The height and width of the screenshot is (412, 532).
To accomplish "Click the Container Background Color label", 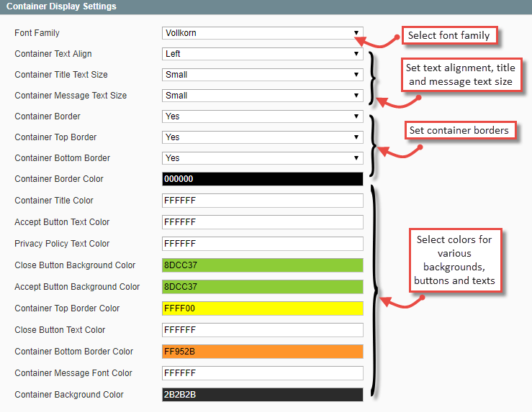I will 69,395.
